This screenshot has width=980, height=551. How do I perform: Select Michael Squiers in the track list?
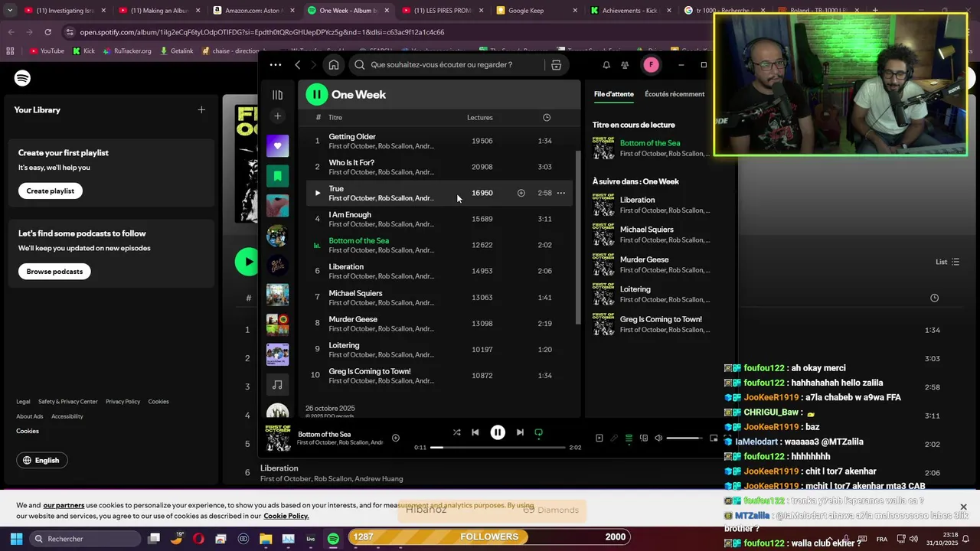point(439,297)
